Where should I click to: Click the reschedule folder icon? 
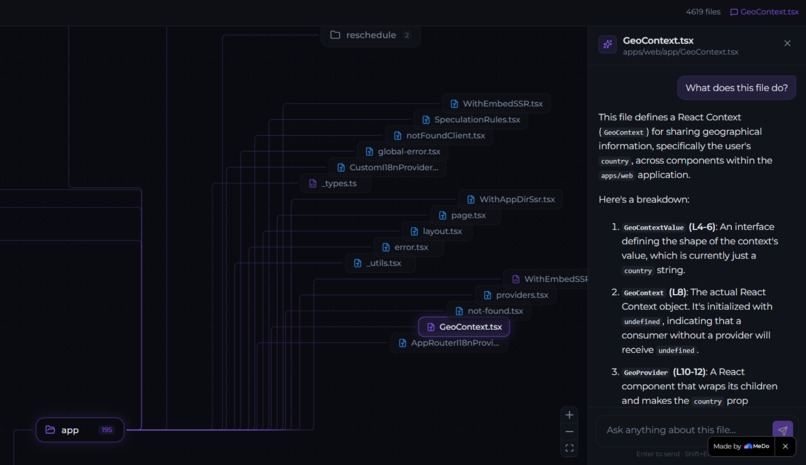pos(335,35)
